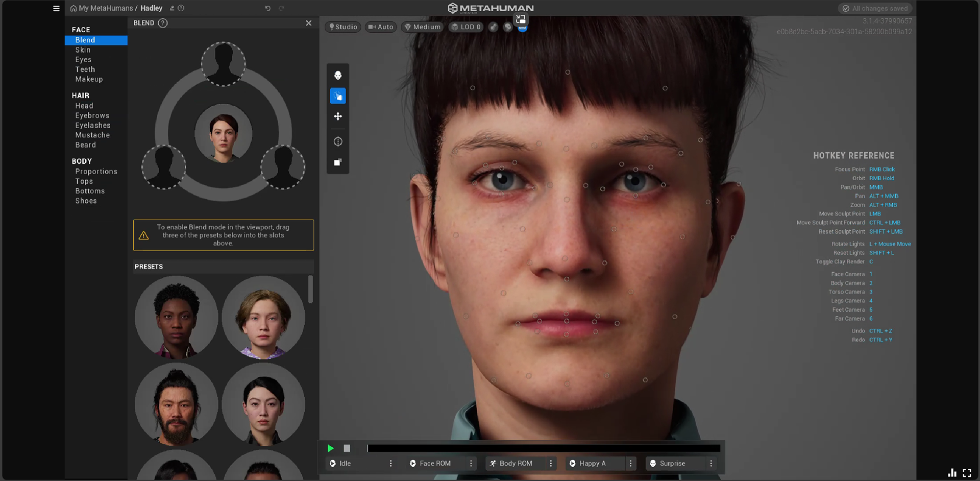Click the symmetry tool icon in the viewport toolbar
The width and height of the screenshot is (980, 481).
pyautogui.click(x=338, y=141)
